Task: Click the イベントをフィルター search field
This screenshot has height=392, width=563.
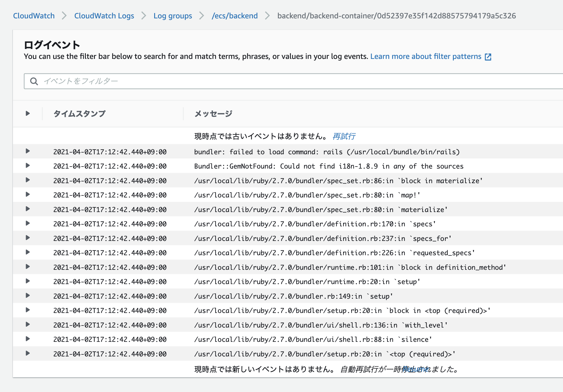Action: pyautogui.click(x=175, y=81)
